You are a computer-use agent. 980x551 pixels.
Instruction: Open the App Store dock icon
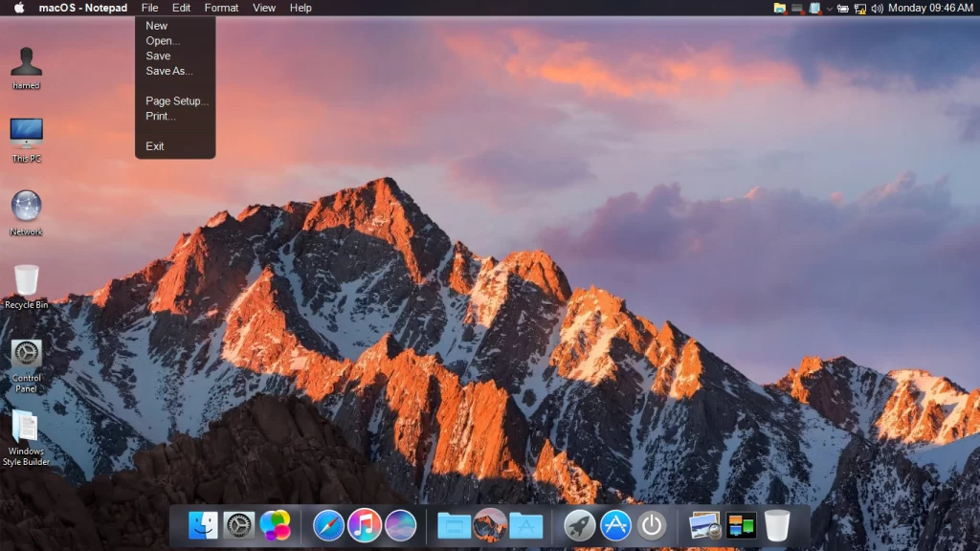coord(615,525)
